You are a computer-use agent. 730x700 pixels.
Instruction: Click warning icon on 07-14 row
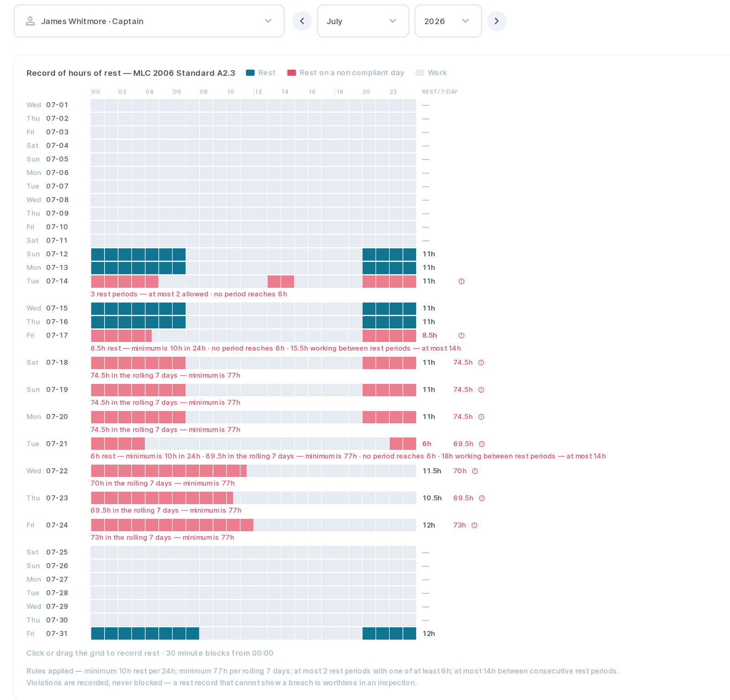[x=461, y=281]
